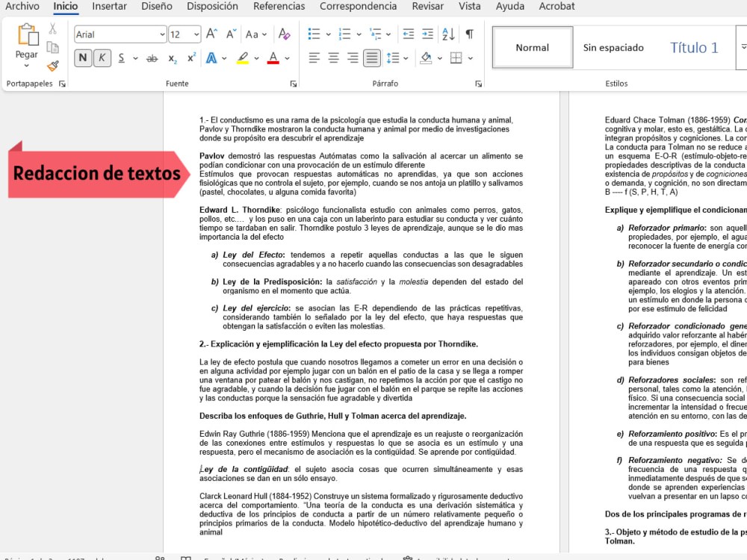This screenshot has height=560, width=747.
Task: Click the Copy icon
Action: coord(52,47)
